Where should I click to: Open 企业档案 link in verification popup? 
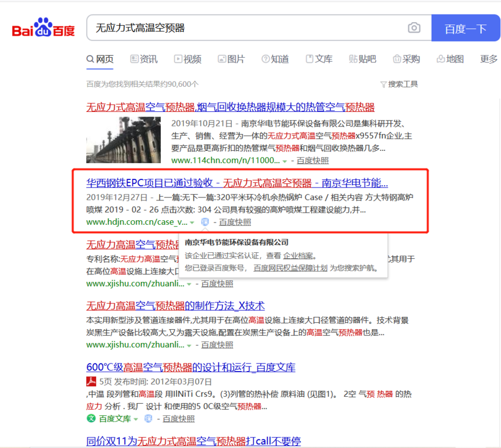tap(298, 256)
